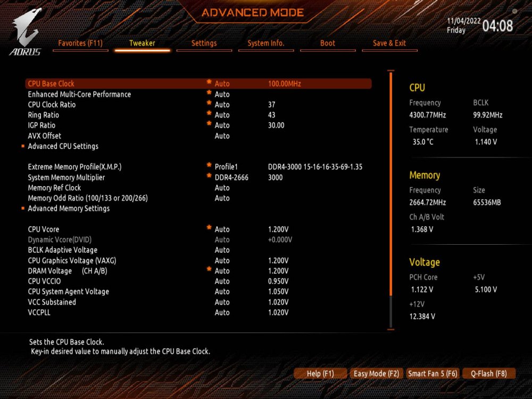
Task: Select the VCC Substained label
Action: (x=52, y=302)
